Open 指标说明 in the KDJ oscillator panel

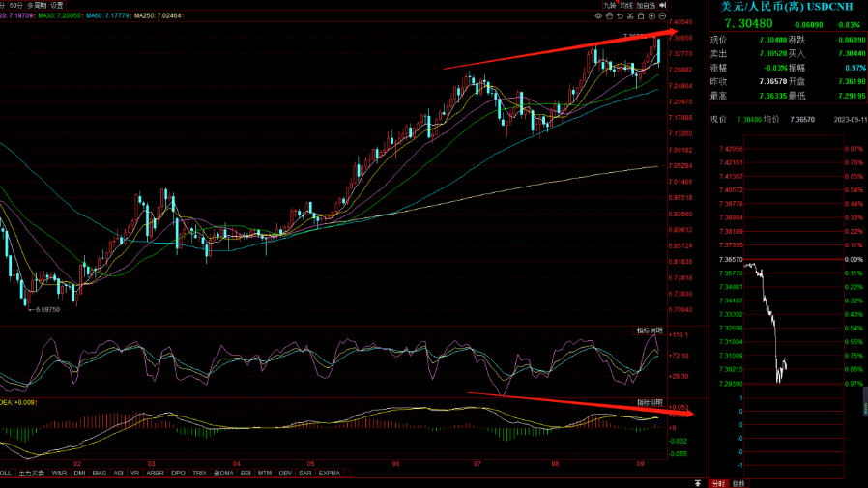pyautogui.click(x=650, y=330)
